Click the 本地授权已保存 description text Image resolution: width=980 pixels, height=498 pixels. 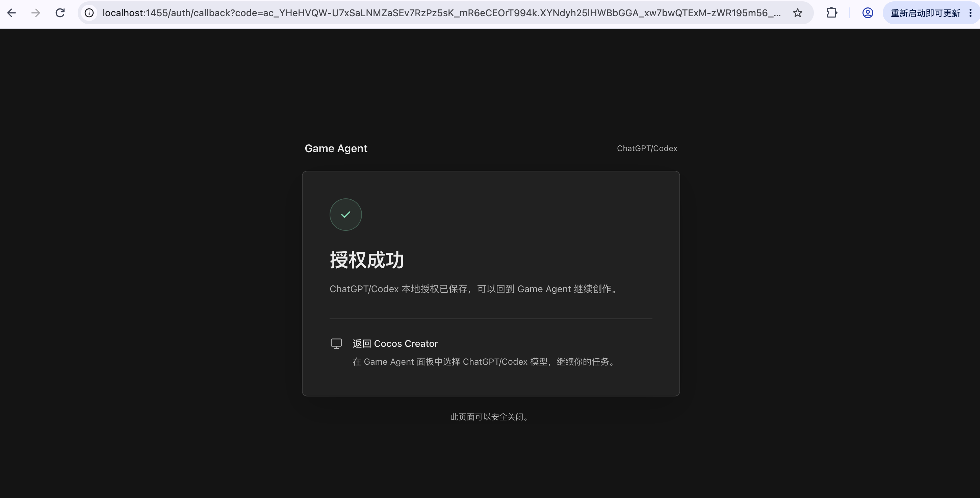(x=474, y=289)
